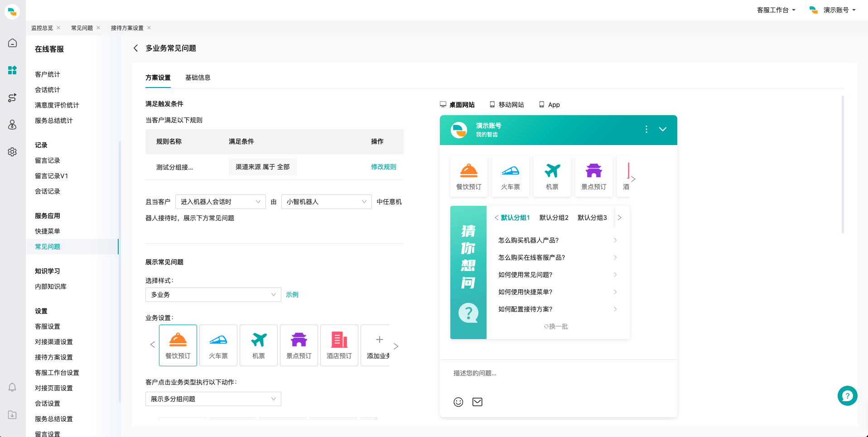868x437 pixels.
Task: Open question 怎么购买机器人产品?
Action: pos(558,240)
